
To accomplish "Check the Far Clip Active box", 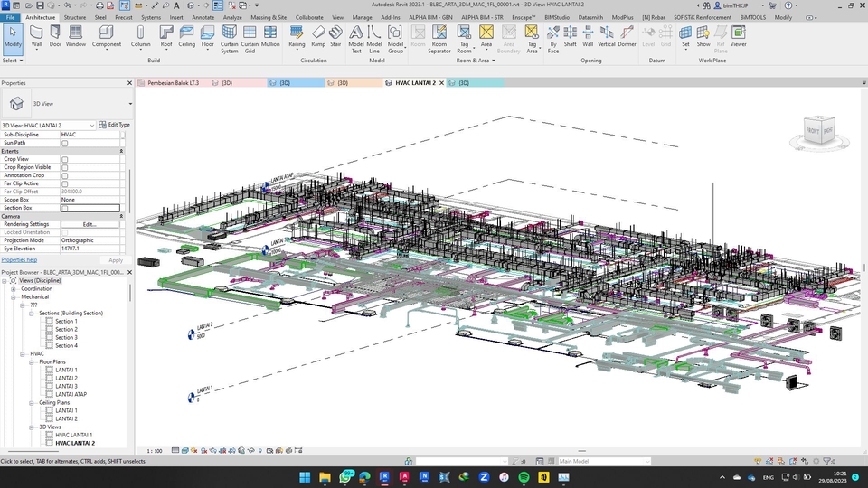I will click(64, 183).
